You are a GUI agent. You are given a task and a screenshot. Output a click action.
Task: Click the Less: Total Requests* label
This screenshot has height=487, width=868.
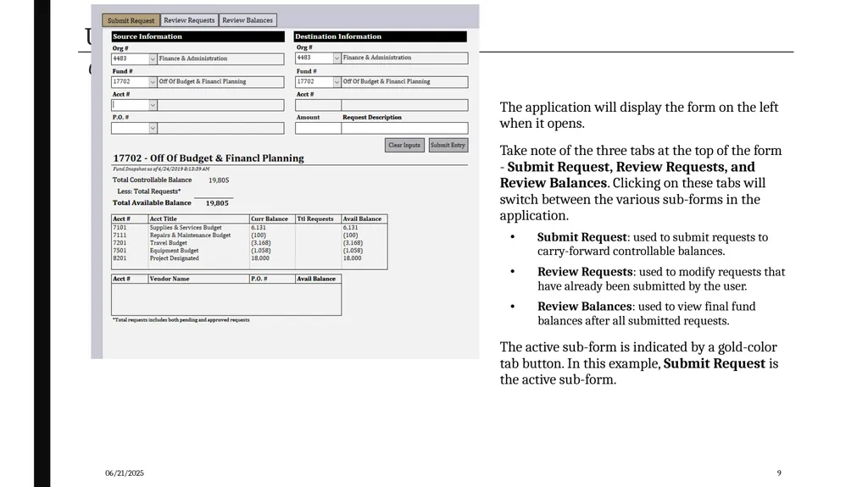(149, 191)
